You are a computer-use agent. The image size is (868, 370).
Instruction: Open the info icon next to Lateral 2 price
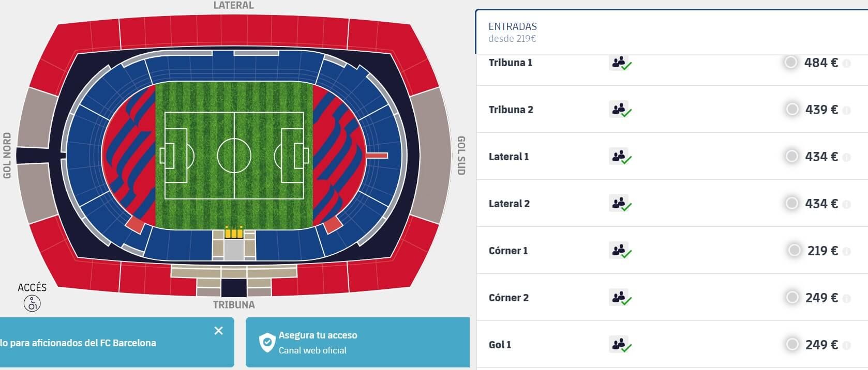(x=847, y=203)
